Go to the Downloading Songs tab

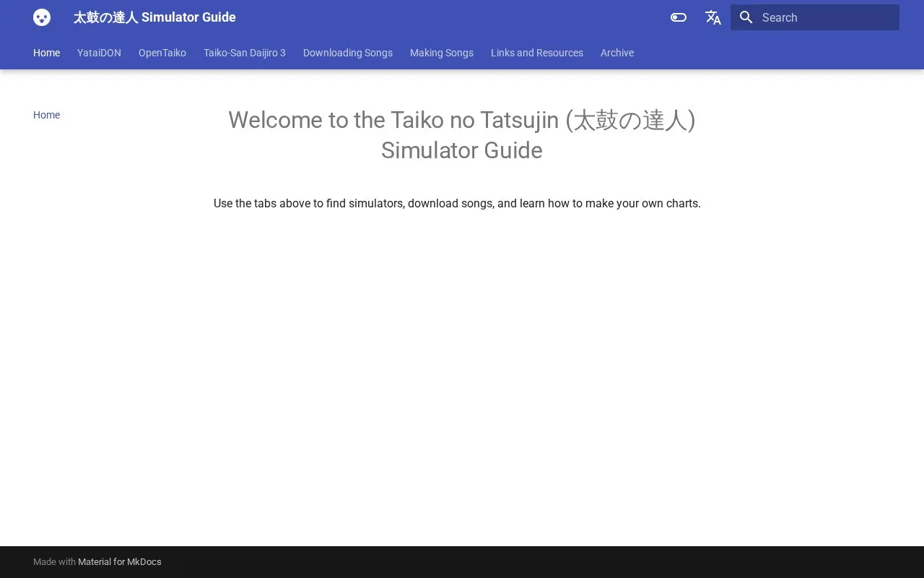coord(348,53)
